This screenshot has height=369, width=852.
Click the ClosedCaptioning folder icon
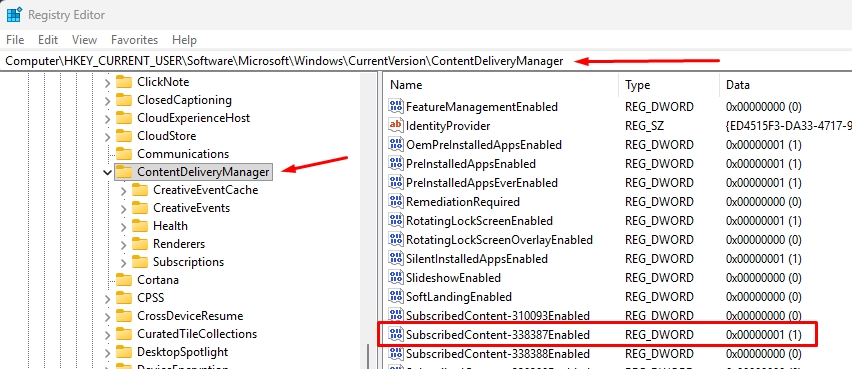click(x=124, y=100)
